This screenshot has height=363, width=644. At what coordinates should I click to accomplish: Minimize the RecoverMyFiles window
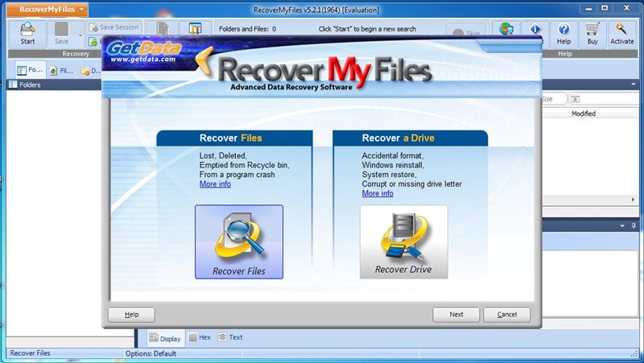588,8
